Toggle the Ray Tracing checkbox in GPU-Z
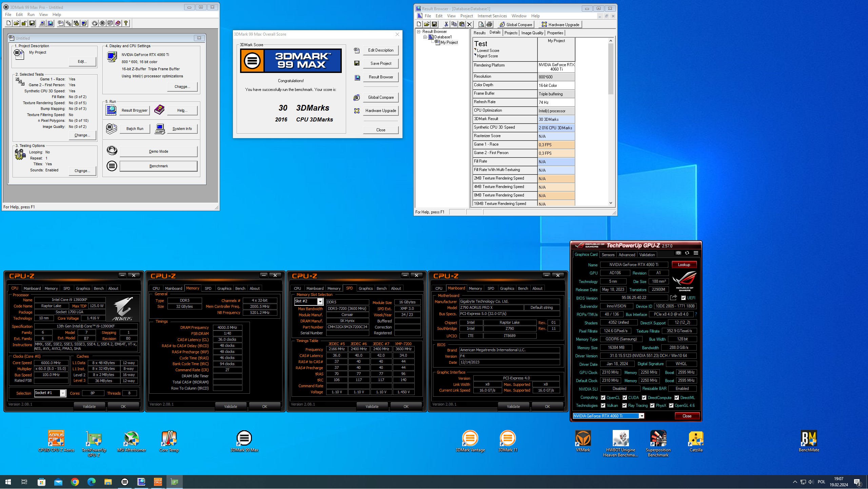The height and width of the screenshot is (489, 868). tap(624, 406)
